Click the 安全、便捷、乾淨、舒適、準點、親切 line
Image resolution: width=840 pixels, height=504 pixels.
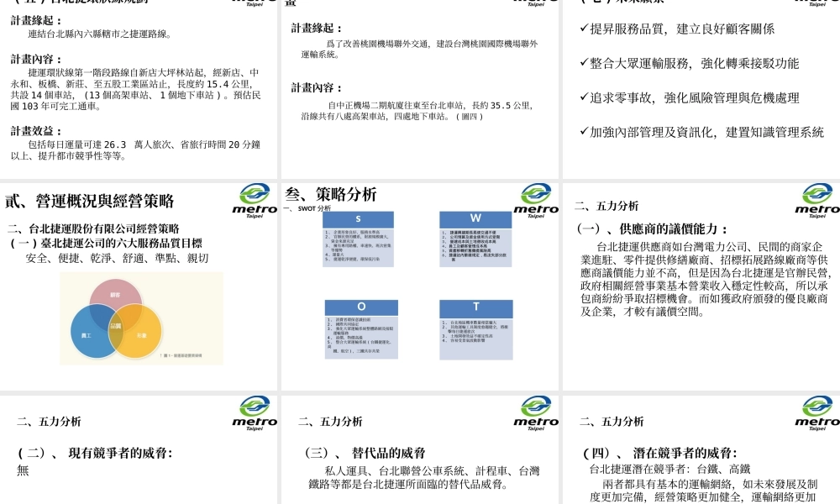tap(117, 258)
